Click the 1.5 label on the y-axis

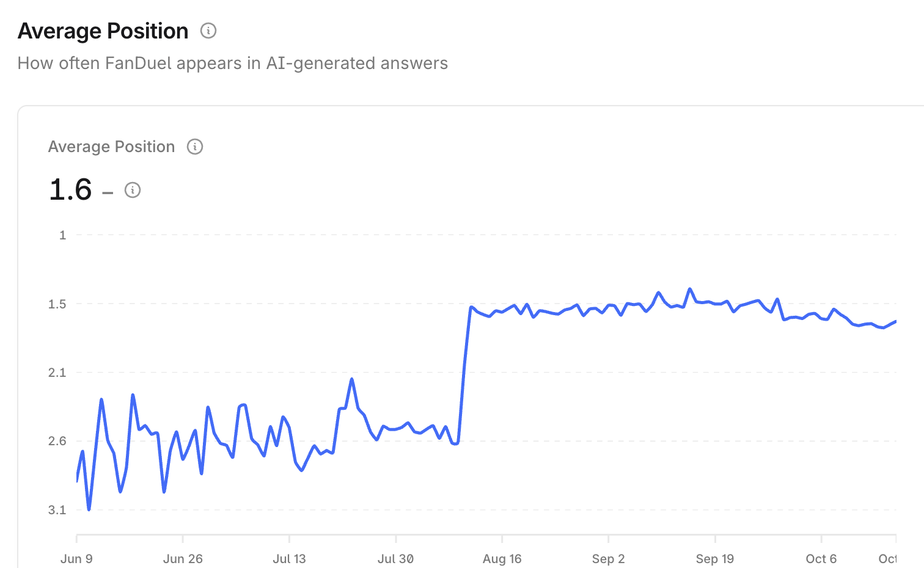point(57,304)
